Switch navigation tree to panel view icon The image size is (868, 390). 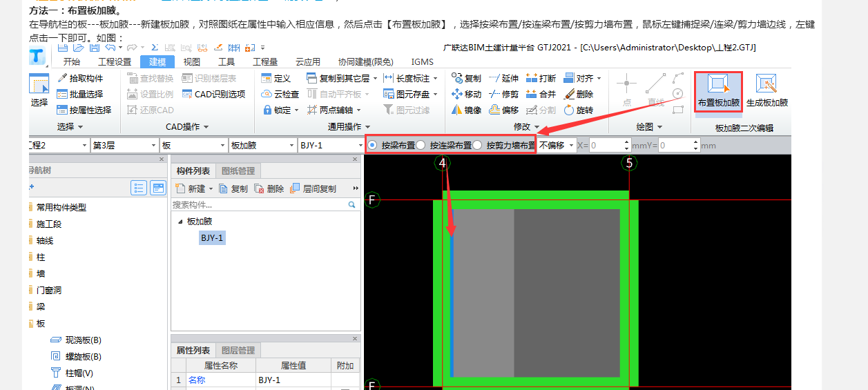pyautogui.click(x=158, y=188)
